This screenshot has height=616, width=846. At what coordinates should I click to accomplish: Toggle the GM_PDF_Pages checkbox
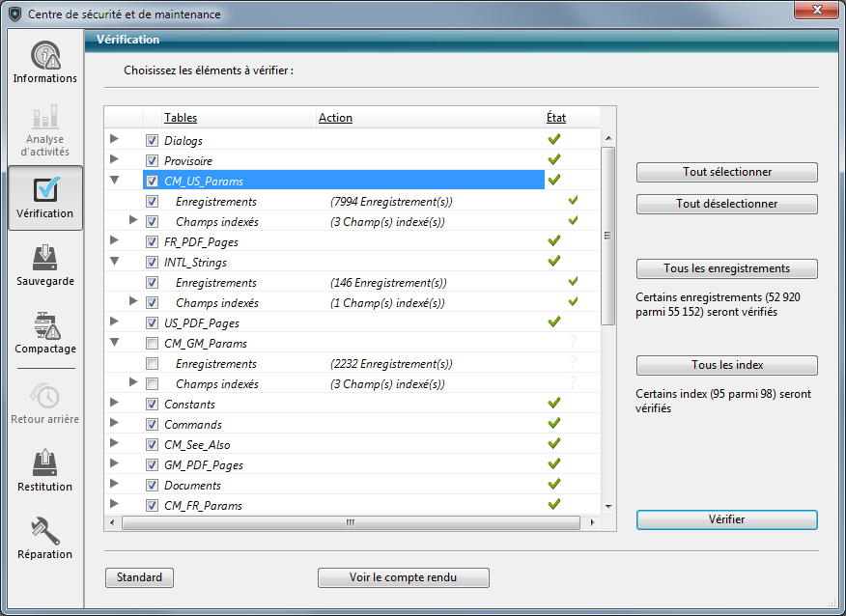click(153, 465)
